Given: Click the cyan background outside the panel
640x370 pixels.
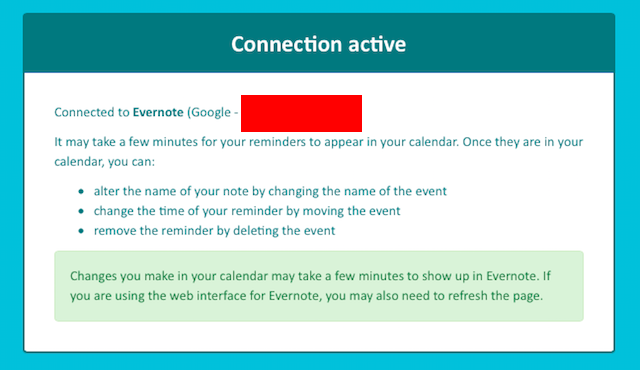Looking at the screenshot, I should coord(11,184).
